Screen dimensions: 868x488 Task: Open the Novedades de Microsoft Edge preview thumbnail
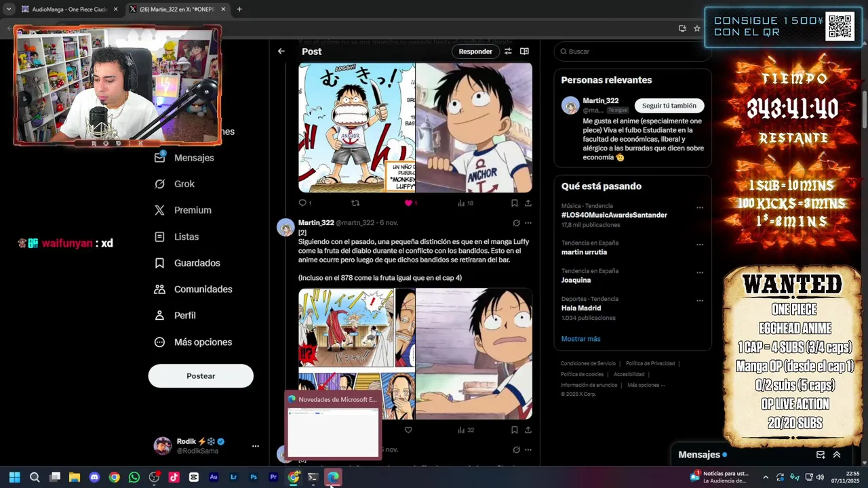[x=333, y=432]
